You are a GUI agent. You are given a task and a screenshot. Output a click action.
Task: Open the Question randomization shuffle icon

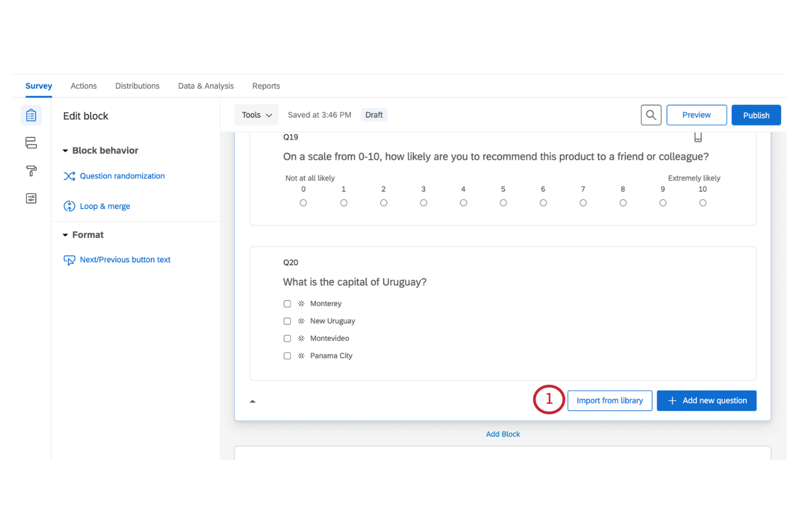(69, 176)
